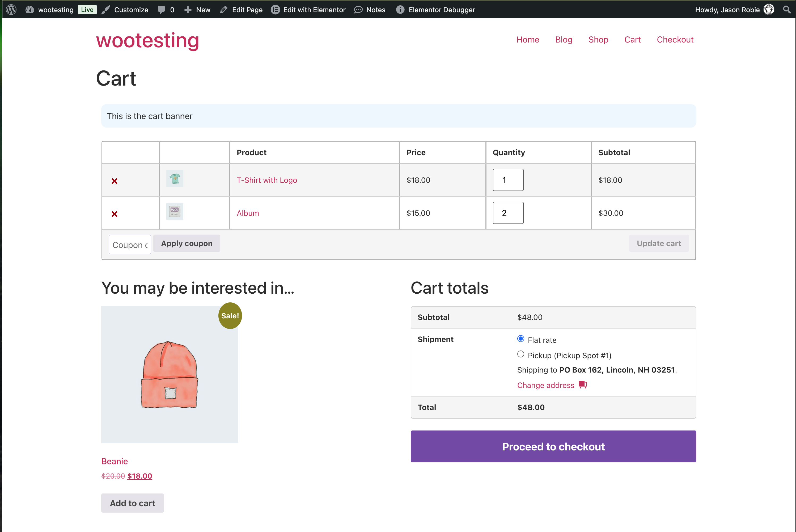796x532 pixels.
Task: Go to the Blog menu item
Action: coord(564,40)
